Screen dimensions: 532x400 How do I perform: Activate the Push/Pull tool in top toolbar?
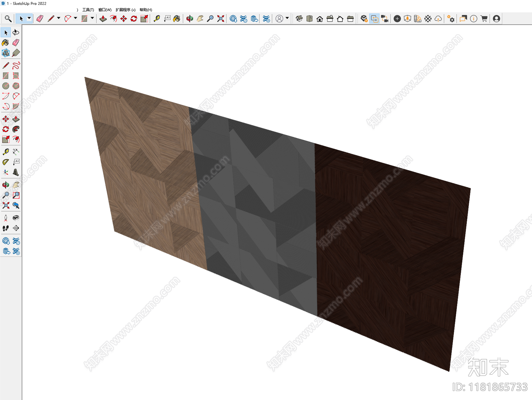(x=103, y=19)
